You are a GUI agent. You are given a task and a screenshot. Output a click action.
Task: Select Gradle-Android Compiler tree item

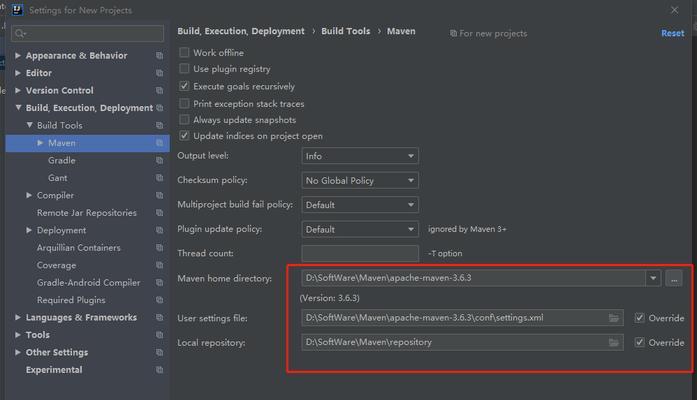(88, 283)
